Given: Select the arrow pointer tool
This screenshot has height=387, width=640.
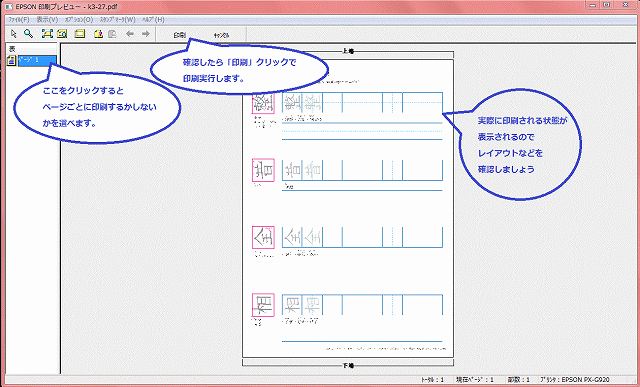Looking at the screenshot, I should coord(14,34).
